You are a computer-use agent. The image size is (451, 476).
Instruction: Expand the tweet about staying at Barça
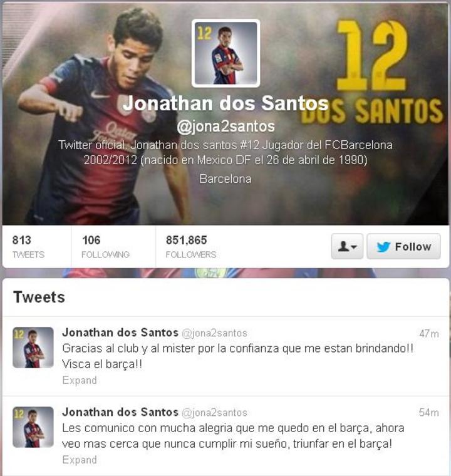80,460
